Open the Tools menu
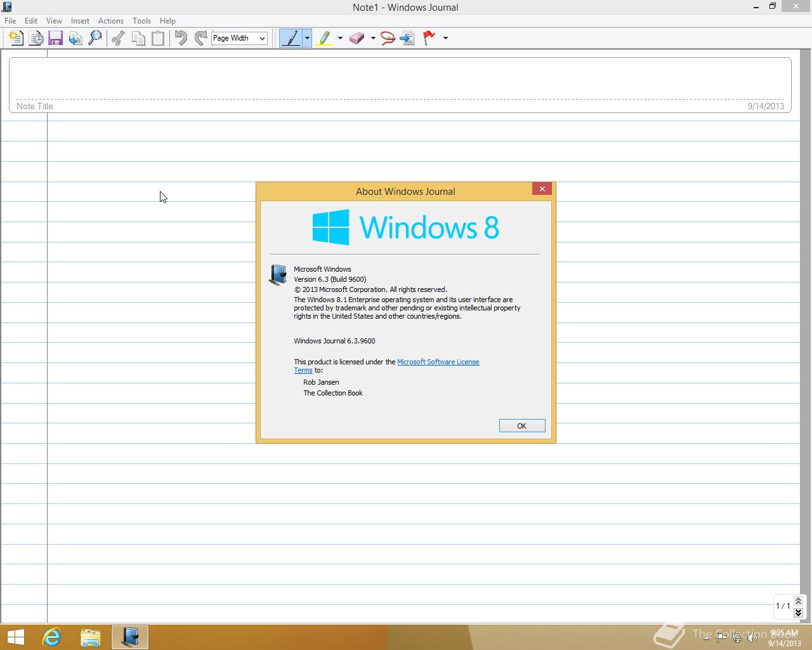This screenshot has width=812, height=650. point(141,21)
